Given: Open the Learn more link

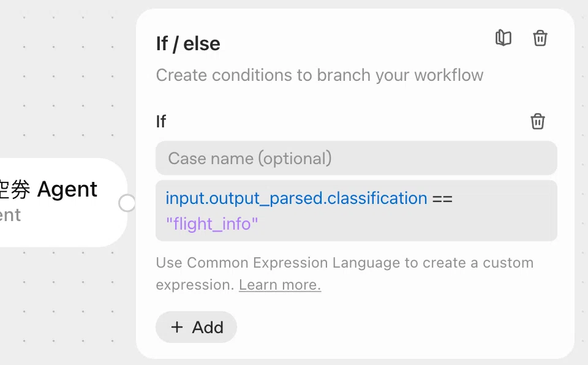Looking at the screenshot, I should 280,285.
